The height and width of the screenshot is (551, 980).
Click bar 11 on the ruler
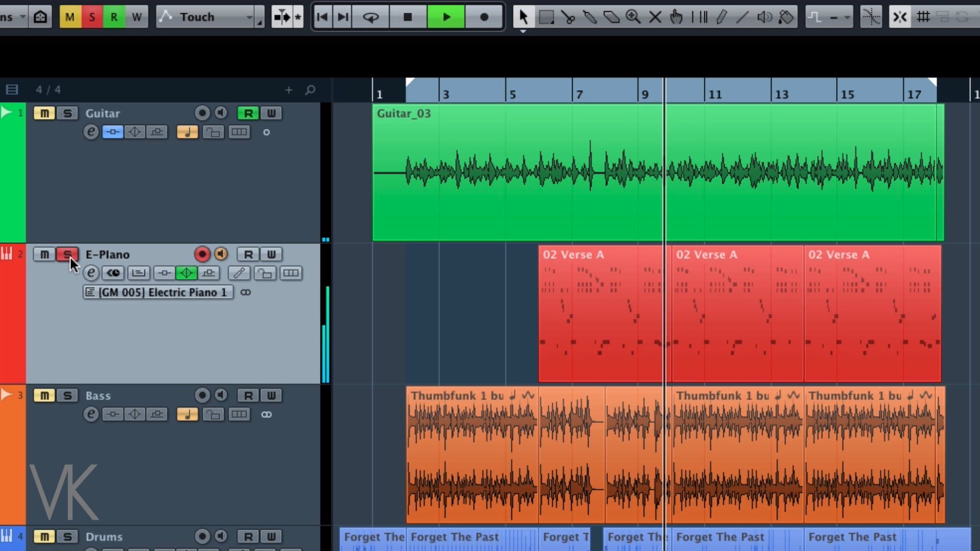715,94
